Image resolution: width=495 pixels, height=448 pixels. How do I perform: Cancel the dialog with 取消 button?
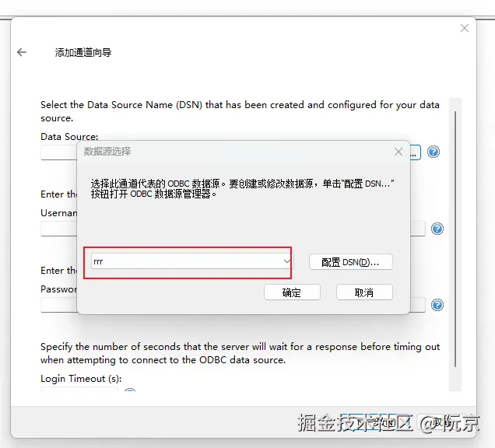(x=364, y=292)
